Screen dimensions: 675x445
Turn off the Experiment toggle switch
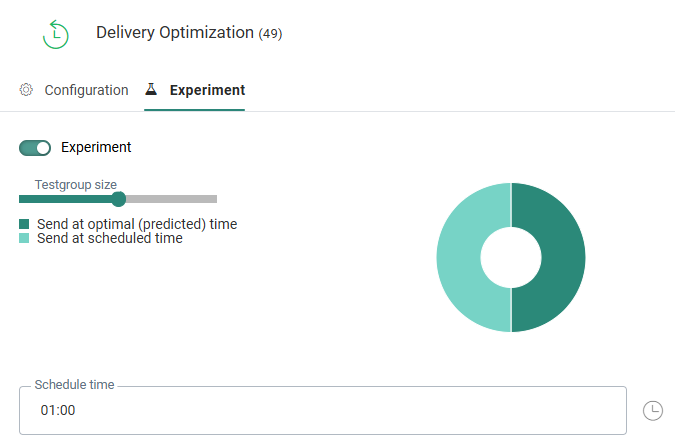35,148
